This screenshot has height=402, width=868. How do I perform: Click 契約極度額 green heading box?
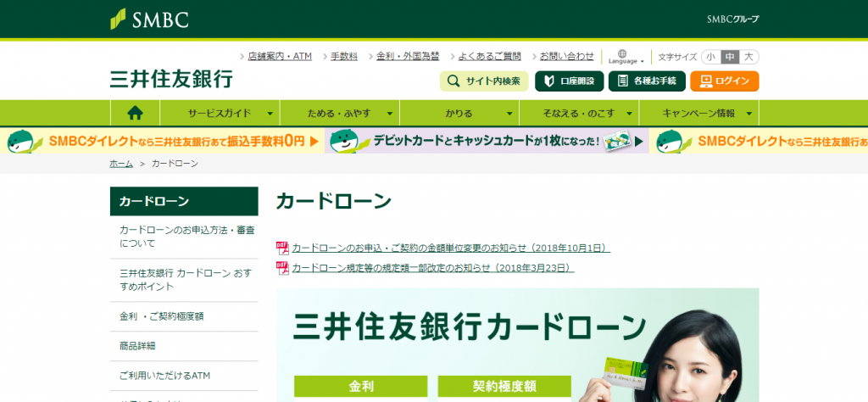click(x=504, y=386)
